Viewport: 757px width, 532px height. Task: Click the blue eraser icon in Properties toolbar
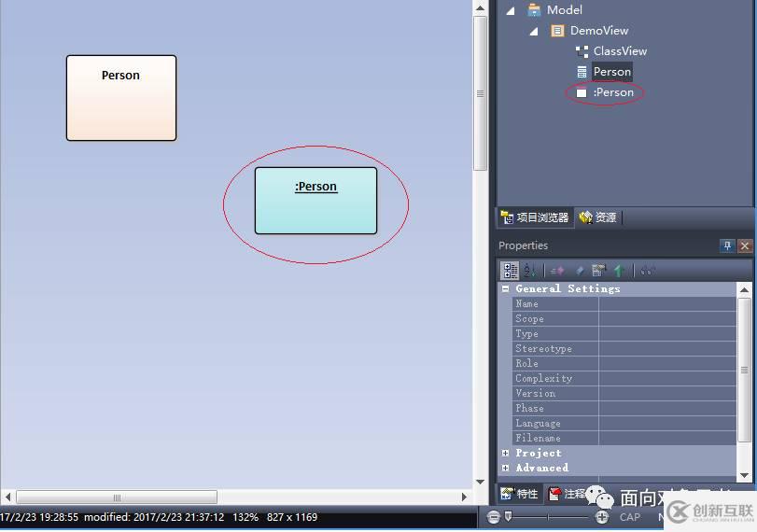tap(580, 271)
